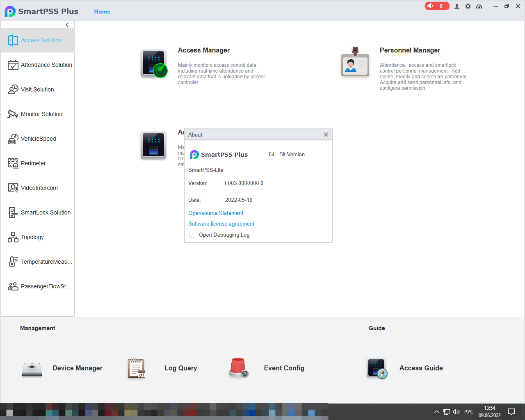Screen dimensions: 525x420
Task: Click the system status gauge icon
Action: [x=479, y=6]
